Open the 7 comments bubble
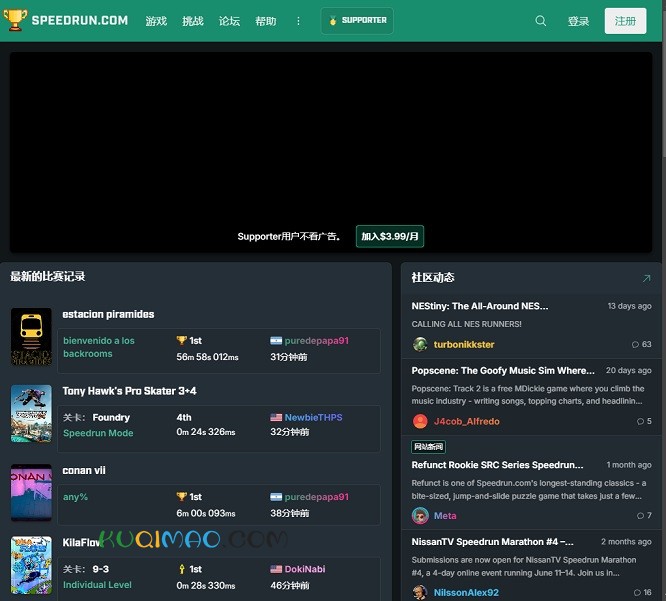The image size is (666, 601). 644,515
